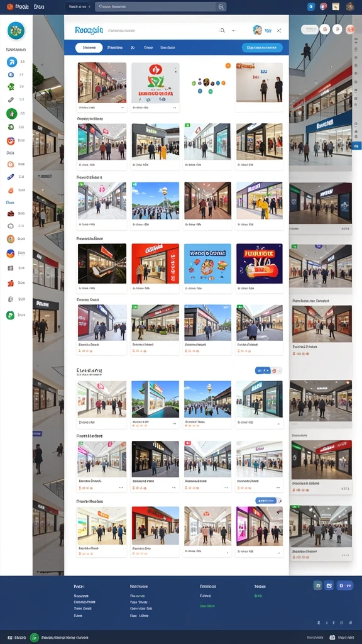The image size is (362, 644).
Task: Click the red gift icon in sidebar
Action: click(11, 283)
